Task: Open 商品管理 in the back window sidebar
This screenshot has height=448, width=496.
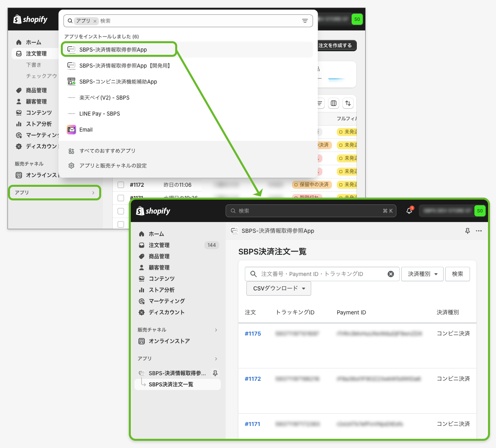Action: 36,90
